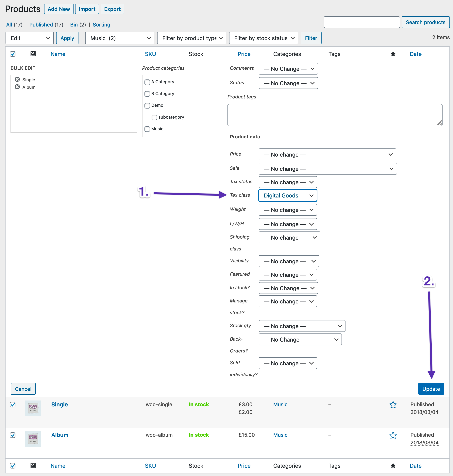Check the B Category checkbox

[147, 94]
